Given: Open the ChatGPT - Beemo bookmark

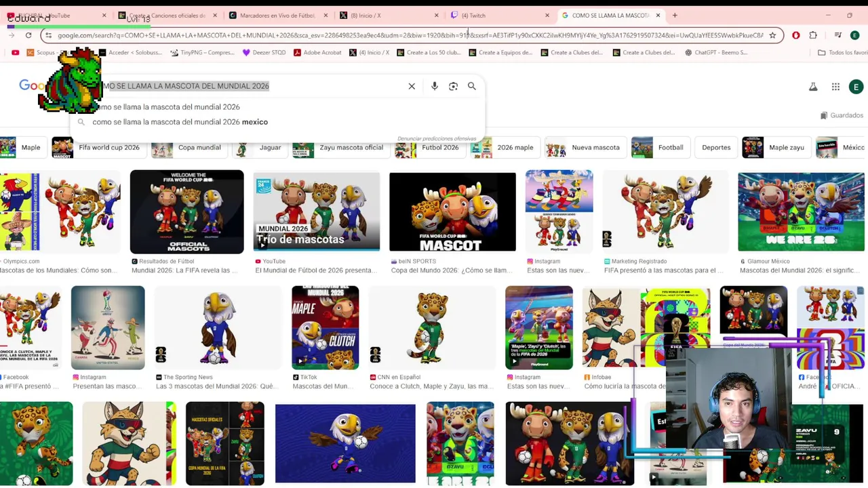Looking at the screenshot, I should (x=716, y=52).
